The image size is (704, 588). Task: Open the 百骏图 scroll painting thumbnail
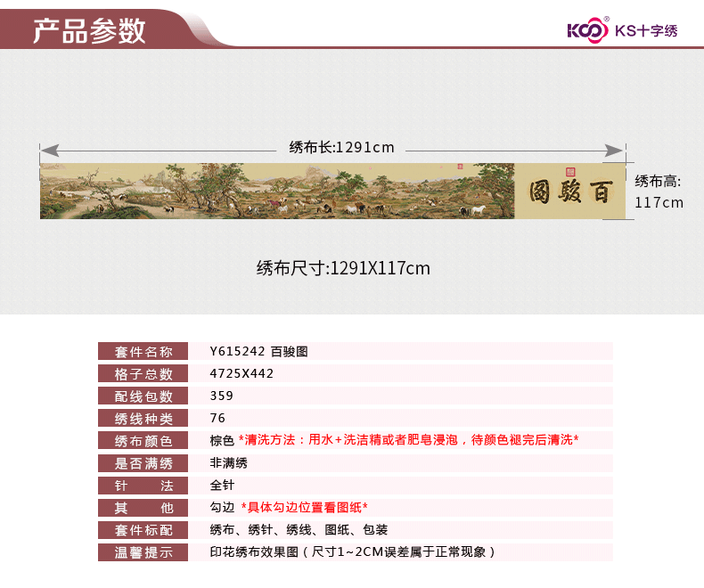pyautogui.click(x=332, y=192)
